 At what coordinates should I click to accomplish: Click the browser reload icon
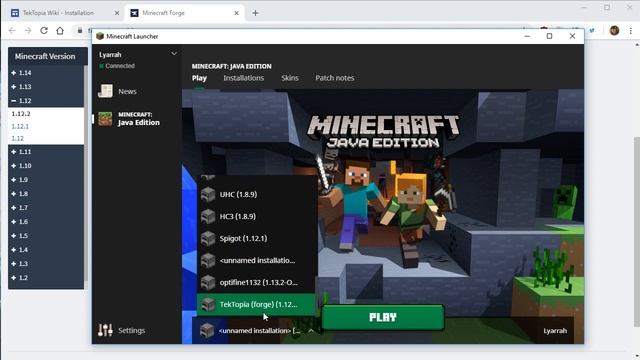(x=44, y=31)
